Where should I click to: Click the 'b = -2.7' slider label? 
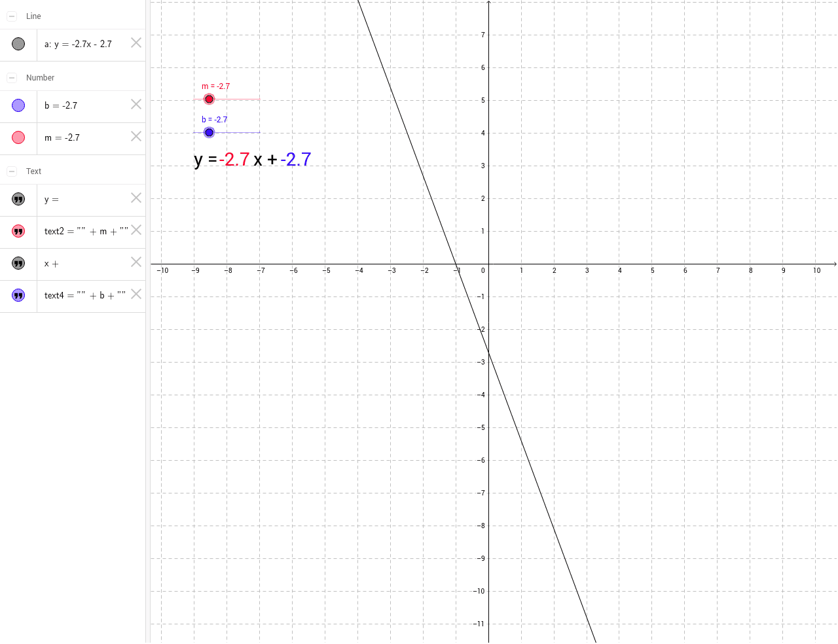[215, 120]
